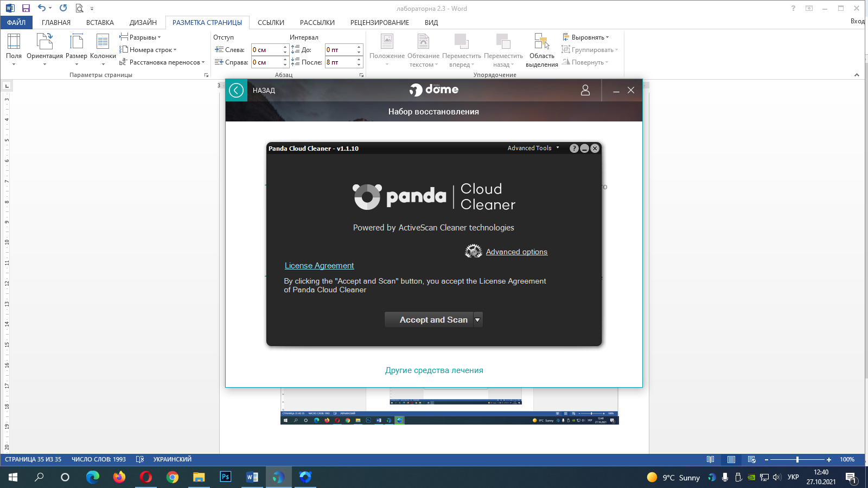Image resolution: width=868 pixels, height=488 pixels.
Task: Open the License Agreement link
Action: click(319, 266)
